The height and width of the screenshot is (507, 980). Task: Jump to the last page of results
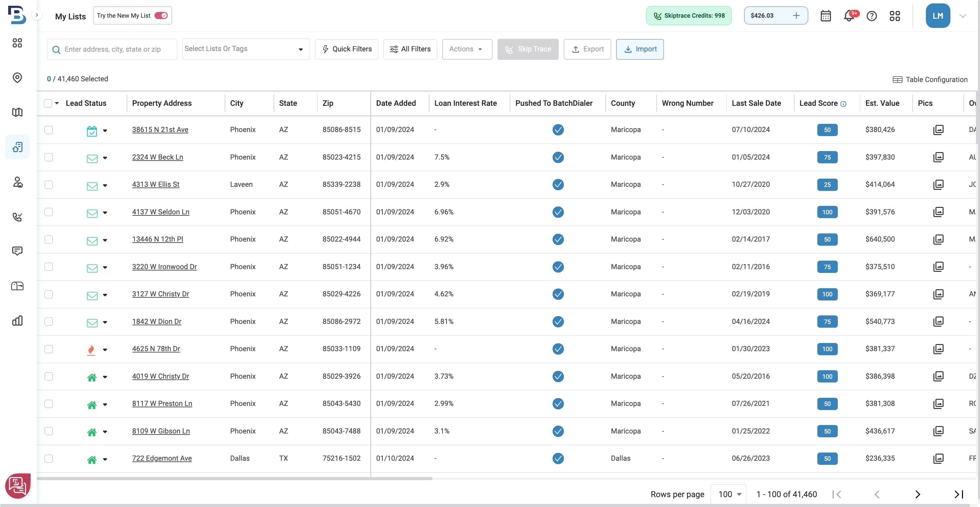point(959,494)
